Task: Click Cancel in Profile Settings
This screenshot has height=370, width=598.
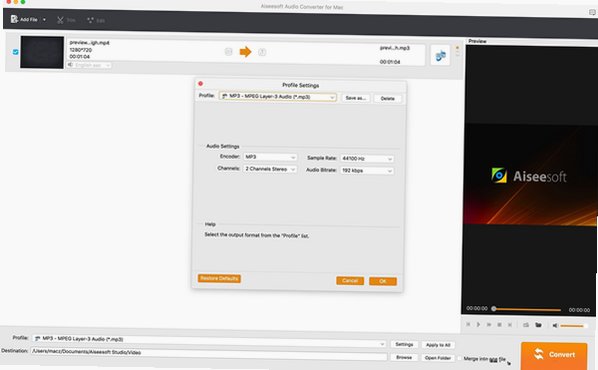Action: coord(350,281)
